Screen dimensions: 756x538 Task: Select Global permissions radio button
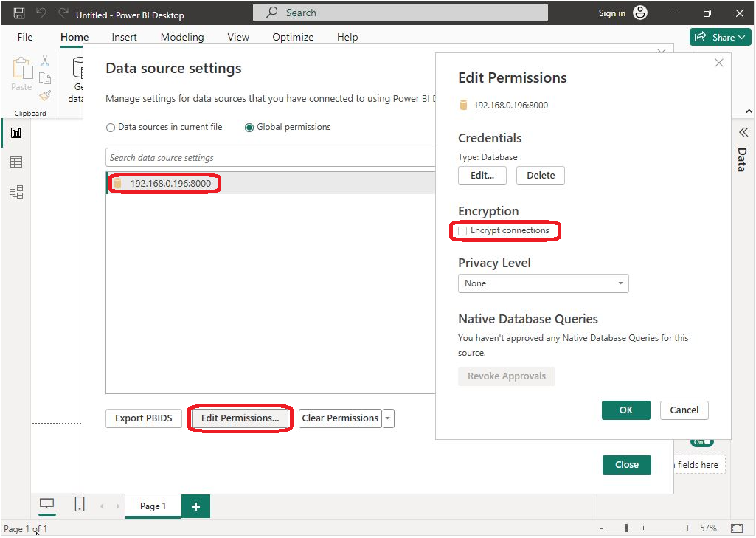pyautogui.click(x=249, y=128)
